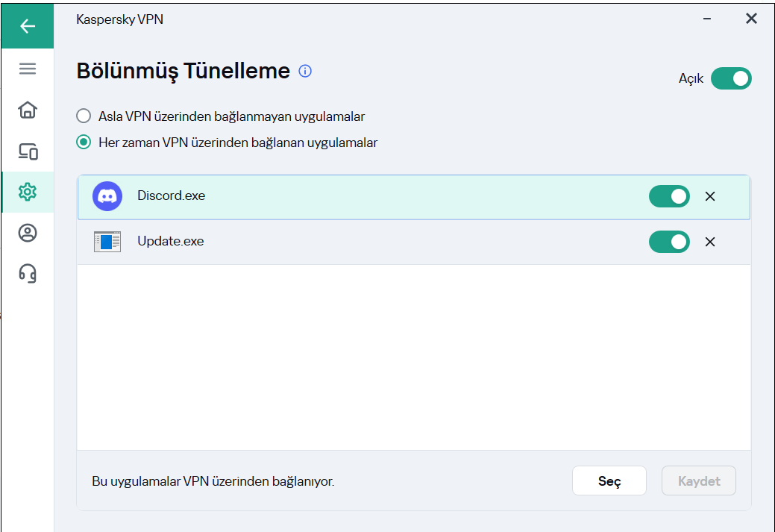775x532 pixels.
Task: Click the Update.exe app icon
Action: pos(107,242)
